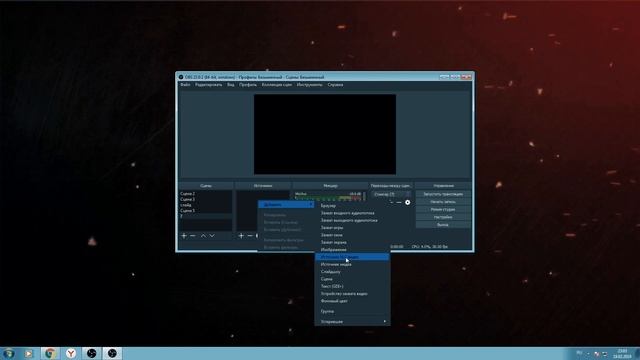Open the Справка menu

pos(335,85)
